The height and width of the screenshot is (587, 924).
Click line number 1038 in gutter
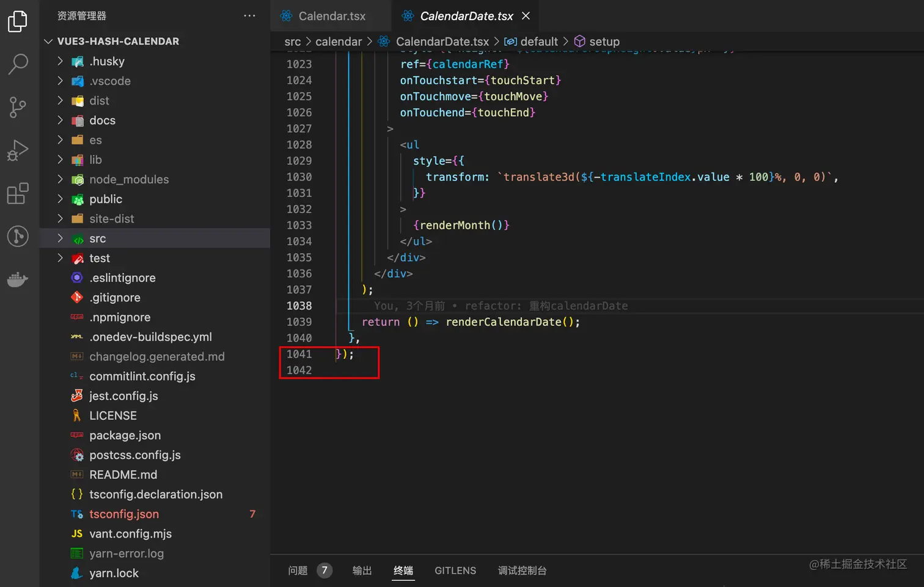tap(299, 306)
